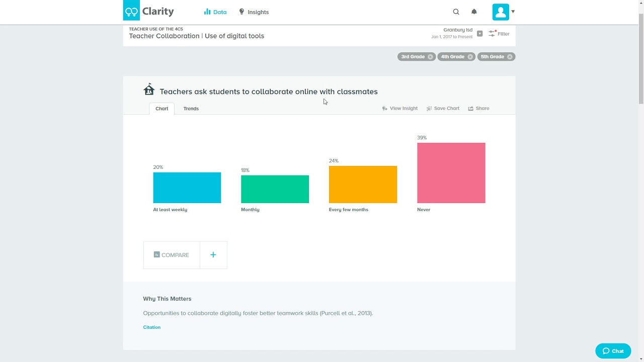Click the plus icon next to Compare
The width and height of the screenshot is (644, 362).
[213, 255]
